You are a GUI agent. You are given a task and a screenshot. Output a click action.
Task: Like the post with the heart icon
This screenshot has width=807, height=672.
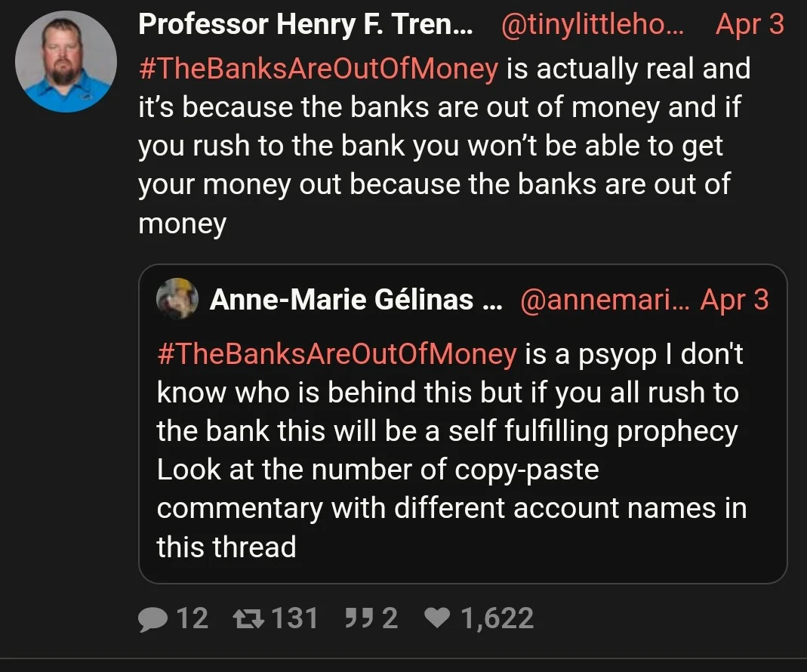437,619
